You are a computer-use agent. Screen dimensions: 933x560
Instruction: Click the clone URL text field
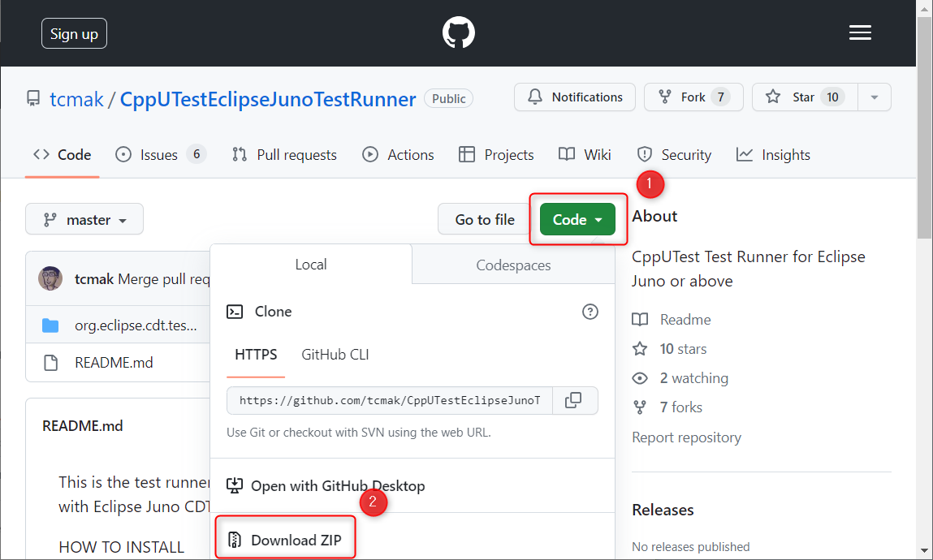click(390, 400)
